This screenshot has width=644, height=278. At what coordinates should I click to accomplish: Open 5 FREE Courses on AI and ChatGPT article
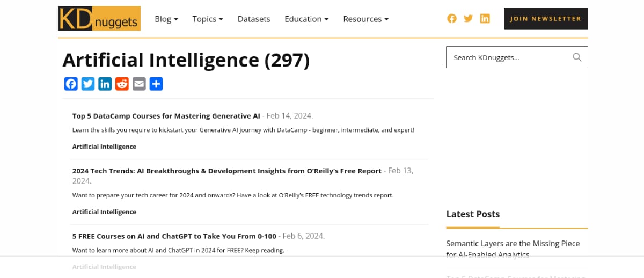tap(174, 236)
